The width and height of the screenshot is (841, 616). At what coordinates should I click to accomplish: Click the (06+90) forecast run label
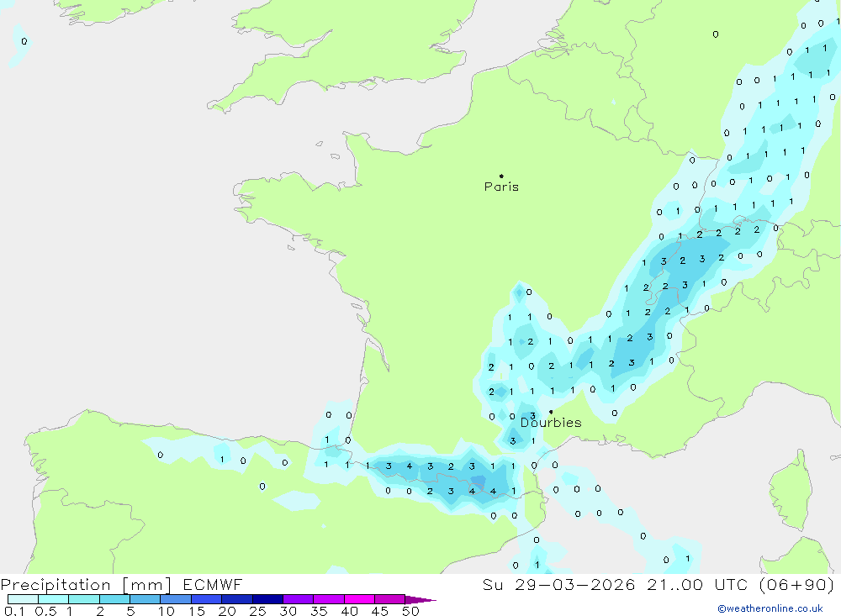tap(796, 584)
